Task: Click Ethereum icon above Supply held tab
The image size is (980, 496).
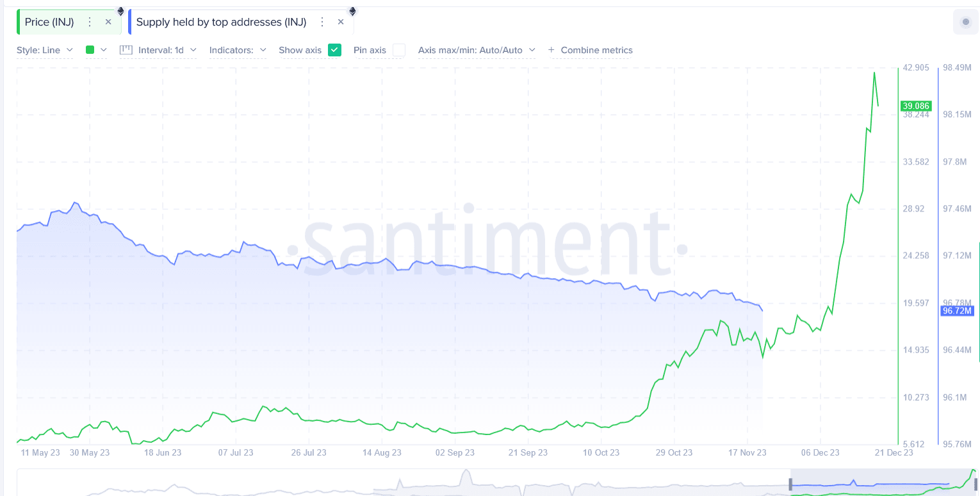Action: 352,11
